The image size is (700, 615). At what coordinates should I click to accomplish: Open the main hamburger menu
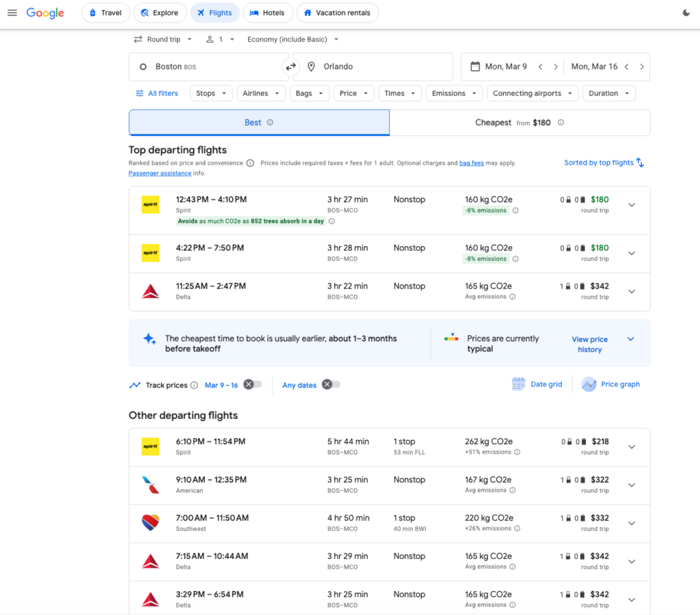click(12, 13)
